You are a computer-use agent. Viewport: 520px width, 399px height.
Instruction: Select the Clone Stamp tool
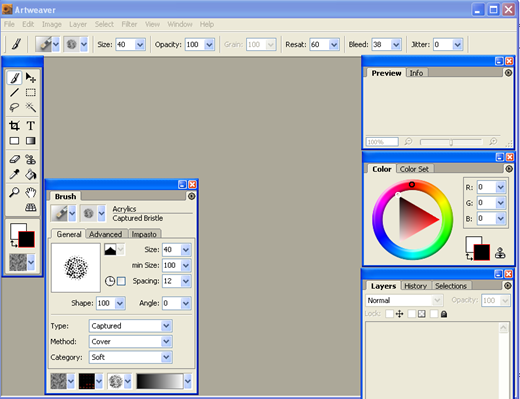click(x=31, y=159)
